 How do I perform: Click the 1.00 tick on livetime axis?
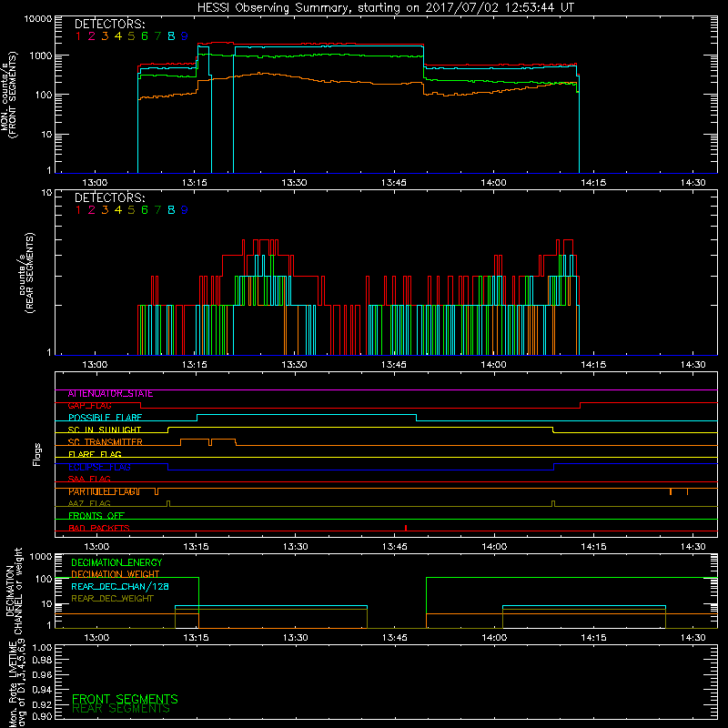point(42,648)
